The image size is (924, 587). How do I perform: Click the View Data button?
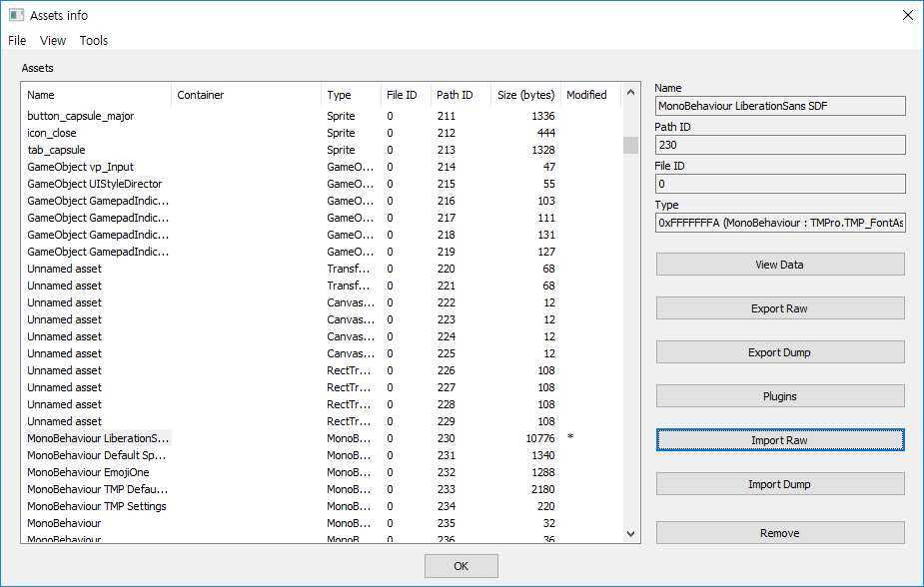(779, 264)
